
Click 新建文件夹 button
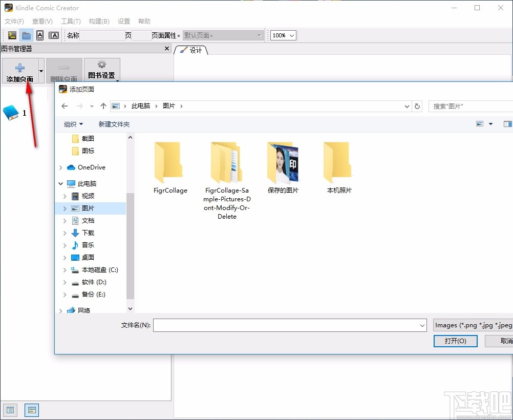[x=114, y=124]
